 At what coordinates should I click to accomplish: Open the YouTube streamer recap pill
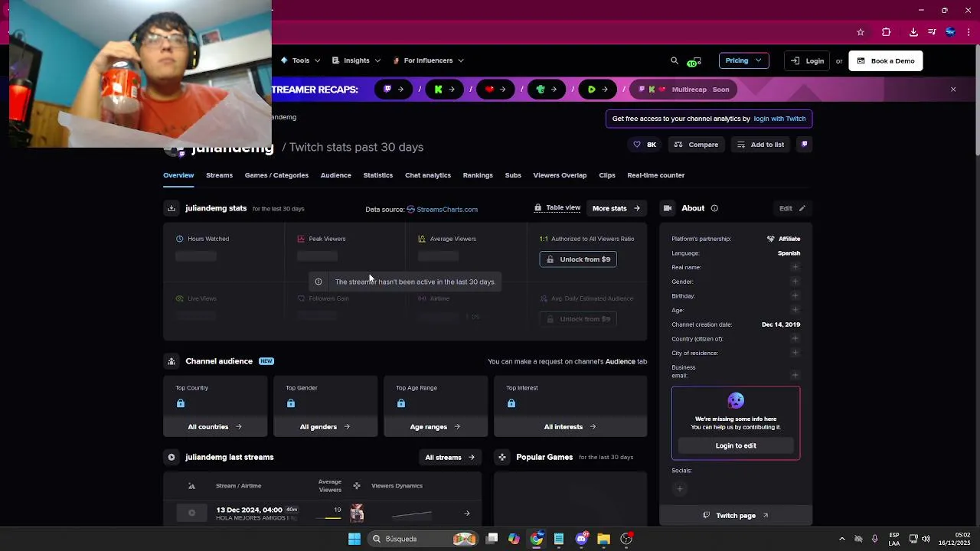pos(496,90)
